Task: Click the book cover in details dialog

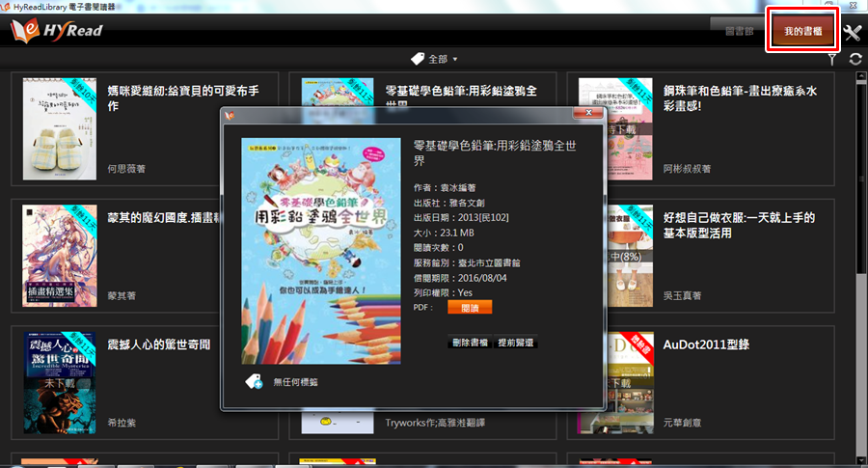Action: pyautogui.click(x=321, y=251)
